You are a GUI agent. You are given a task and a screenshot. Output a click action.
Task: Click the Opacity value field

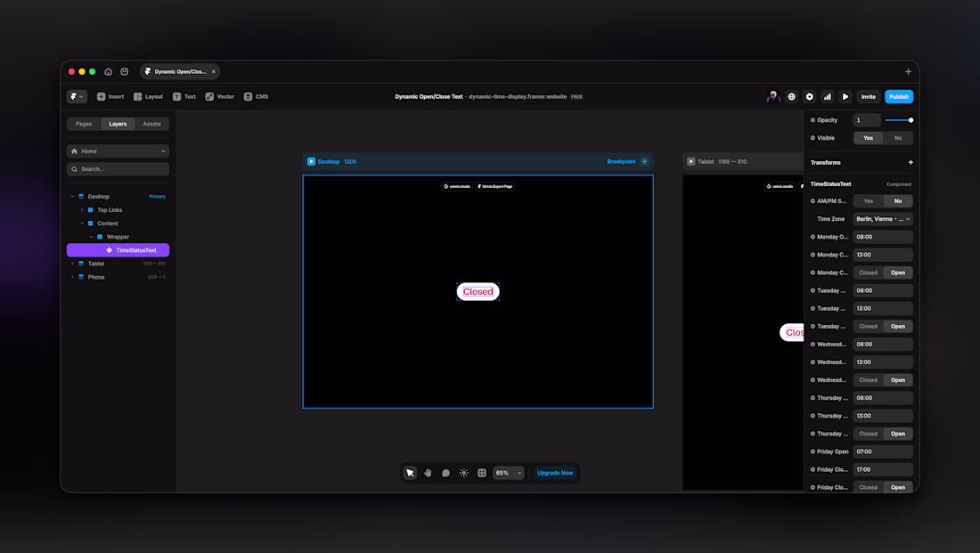(x=867, y=120)
